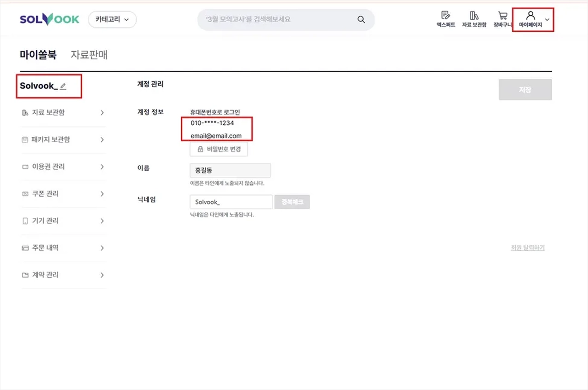Screen dimensions: 588x390
Task: Click the 마이페이지 user icon
Action: (530, 15)
